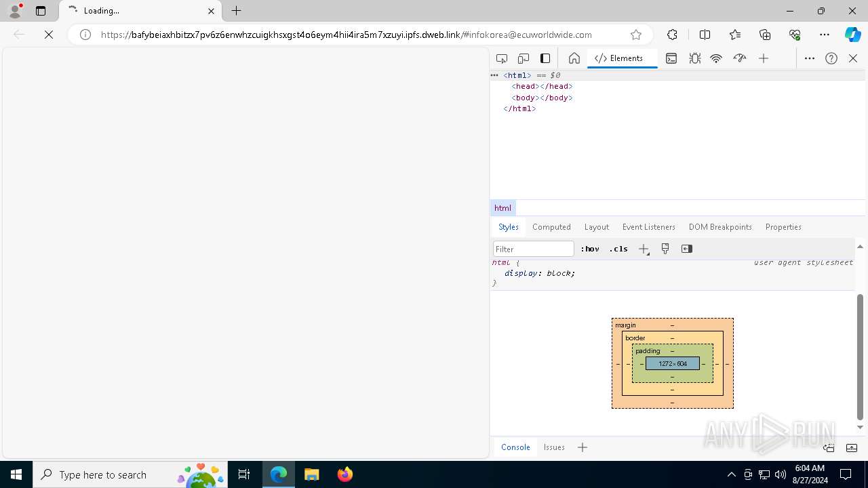This screenshot has width=868, height=488.
Task: Open Task View on taskbar
Action: [244, 474]
